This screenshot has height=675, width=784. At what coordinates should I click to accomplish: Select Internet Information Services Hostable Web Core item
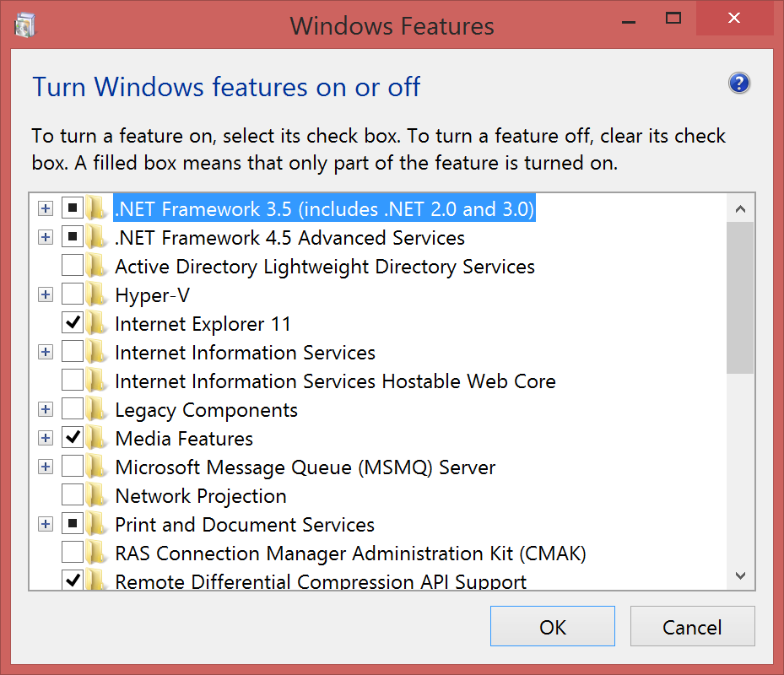tap(336, 381)
